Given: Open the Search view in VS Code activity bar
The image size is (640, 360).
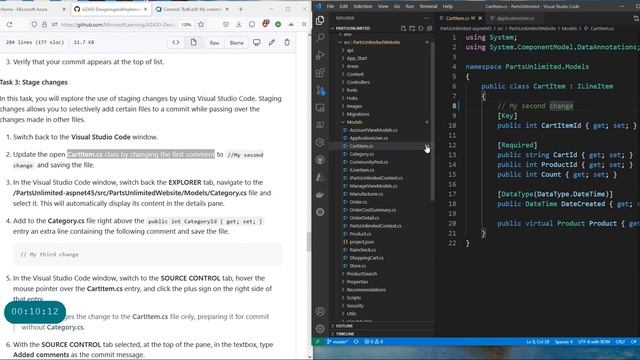Looking at the screenshot, I should click(x=320, y=37).
